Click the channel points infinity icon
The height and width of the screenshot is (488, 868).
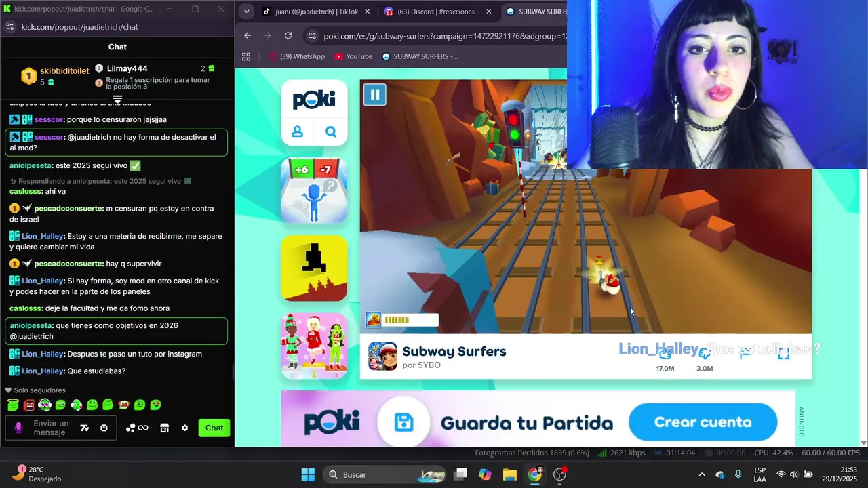point(137,428)
